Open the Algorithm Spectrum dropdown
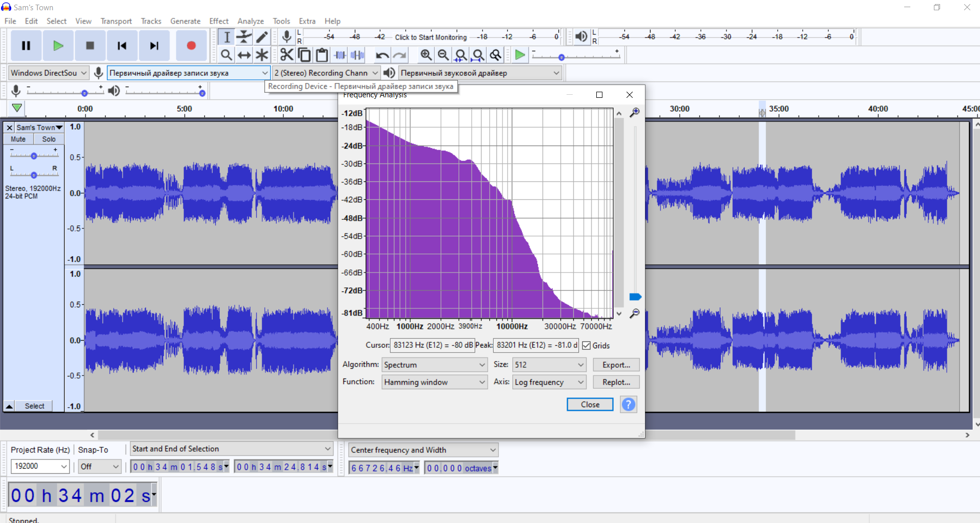 [434, 365]
